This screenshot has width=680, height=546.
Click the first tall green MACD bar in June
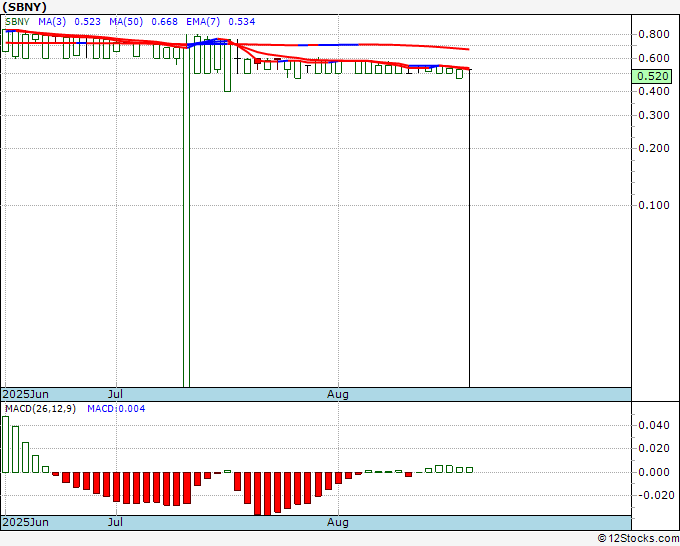point(5,445)
